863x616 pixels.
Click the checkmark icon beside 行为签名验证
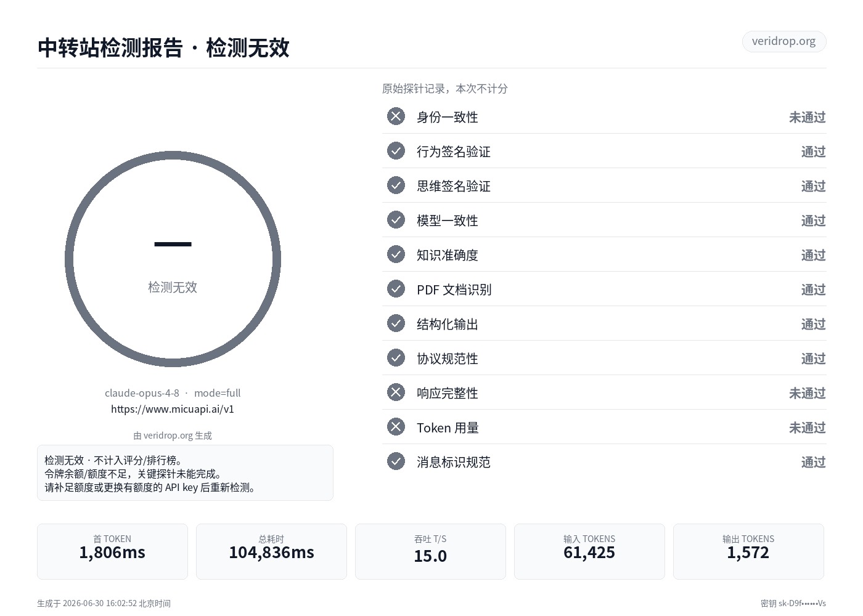click(396, 151)
